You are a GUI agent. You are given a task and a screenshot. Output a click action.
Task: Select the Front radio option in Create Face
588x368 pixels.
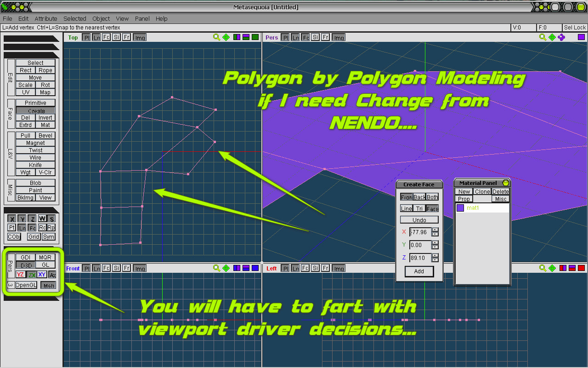tap(407, 197)
